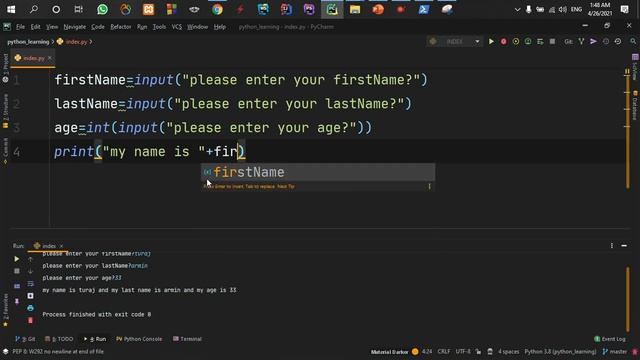This screenshot has width=640, height=360.
Task: Open Run panel options three-dot menu
Action: (x=611, y=246)
